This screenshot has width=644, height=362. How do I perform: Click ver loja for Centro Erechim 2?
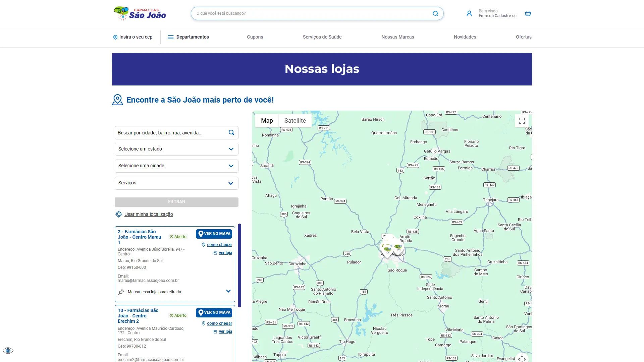tap(225, 331)
